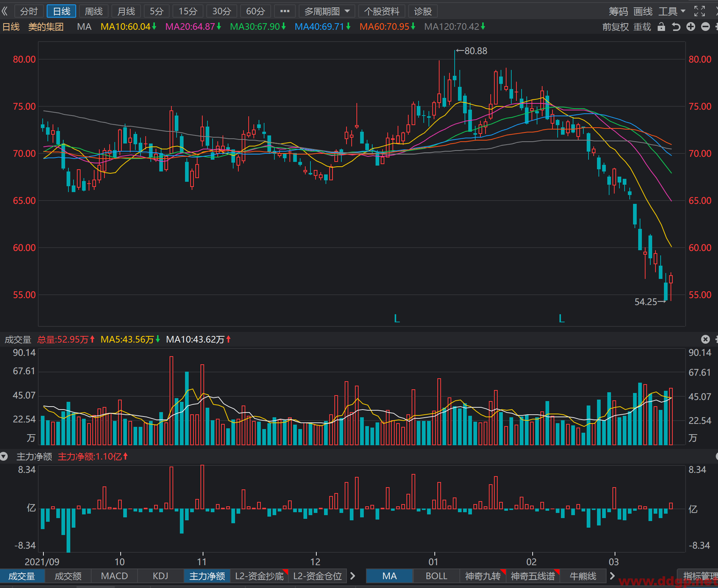
Task: Open the fullscreen expand icon
Action: [699, 11]
